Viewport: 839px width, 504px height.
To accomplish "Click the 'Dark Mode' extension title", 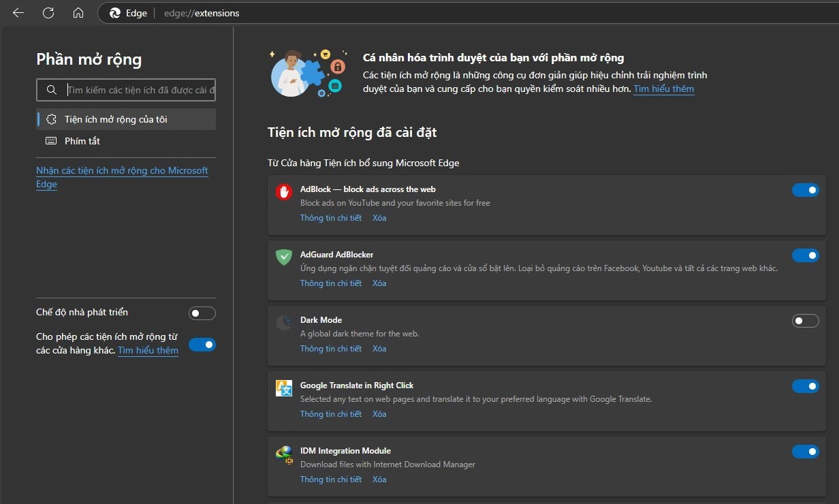I will point(321,320).
